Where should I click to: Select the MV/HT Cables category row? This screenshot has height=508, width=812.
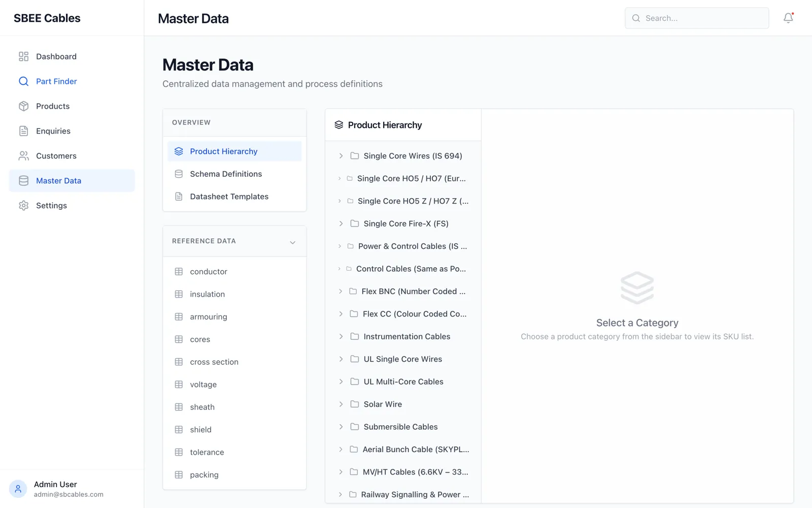tap(403, 472)
